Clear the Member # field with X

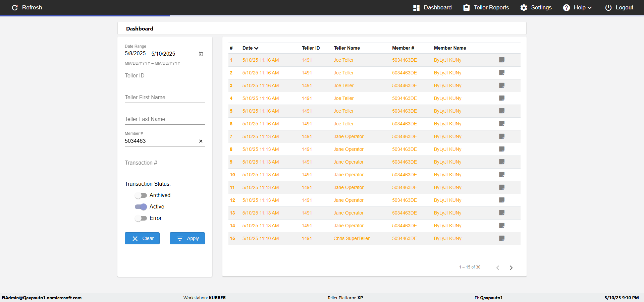[x=201, y=141]
